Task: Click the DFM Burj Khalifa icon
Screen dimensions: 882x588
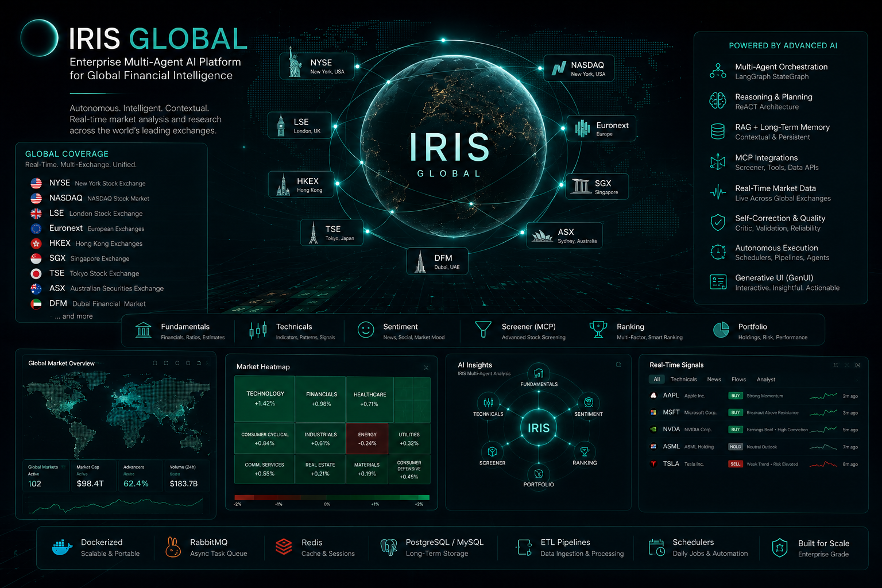Action: (x=421, y=261)
